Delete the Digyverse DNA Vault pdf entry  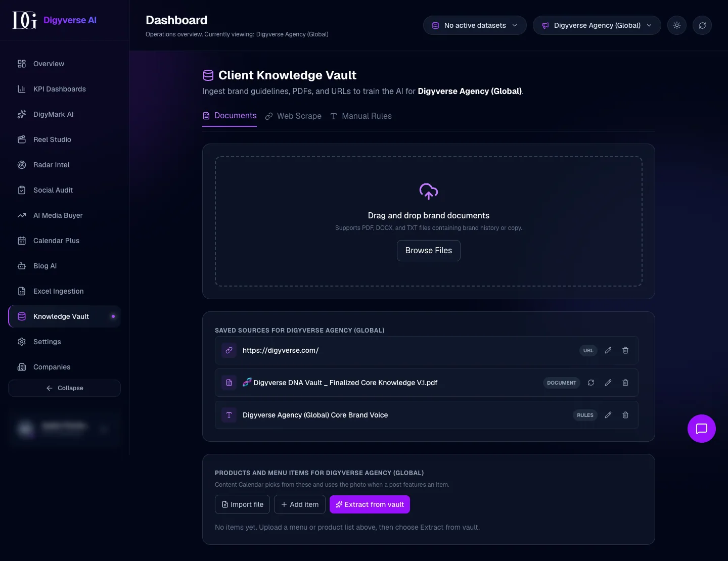(625, 383)
